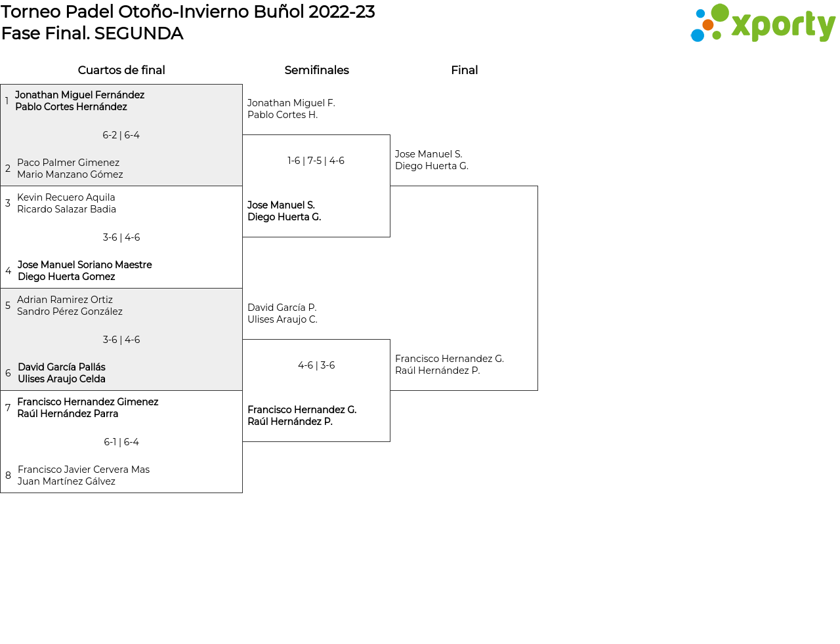This screenshot has width=840, height=644.
Task: Select the Fase Final. SEGUNDA subtitle
Action: (92, 33)
